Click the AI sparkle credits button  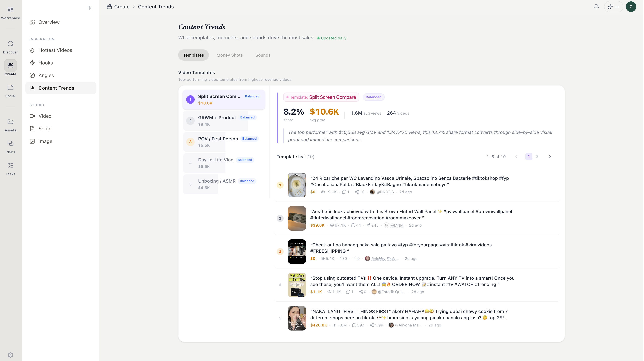pos(614,7)
